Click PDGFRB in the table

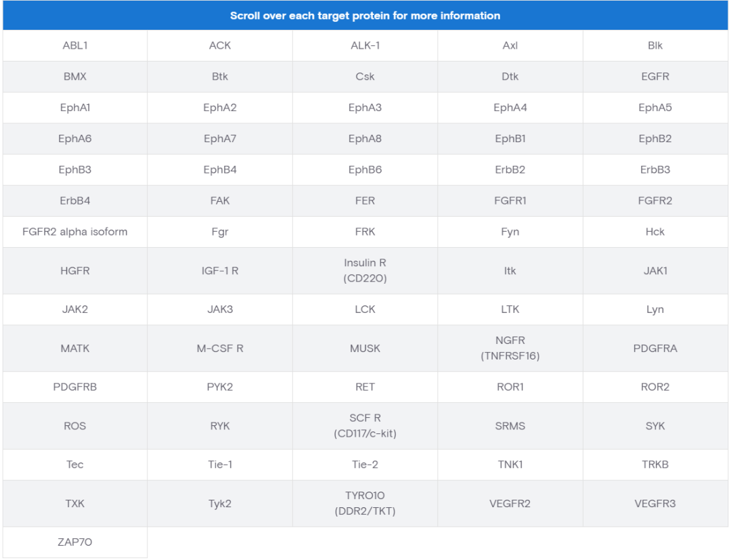tap(75, 387)
